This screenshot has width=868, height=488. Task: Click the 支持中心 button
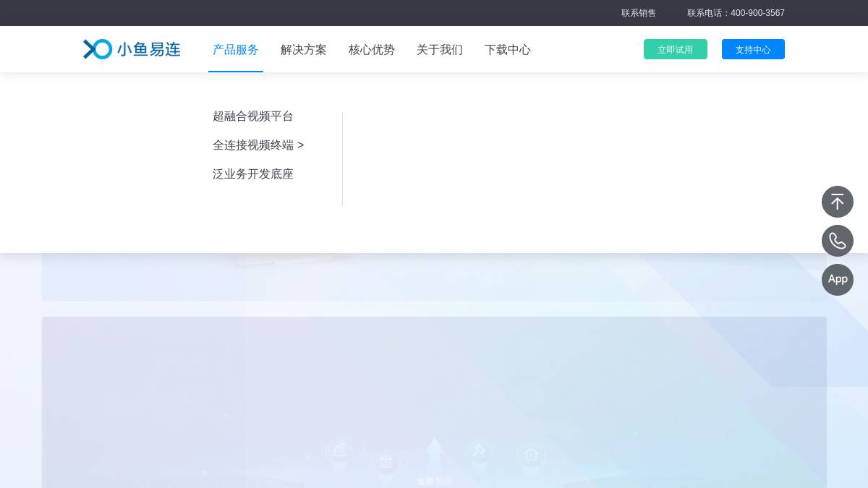pos(753,49)
